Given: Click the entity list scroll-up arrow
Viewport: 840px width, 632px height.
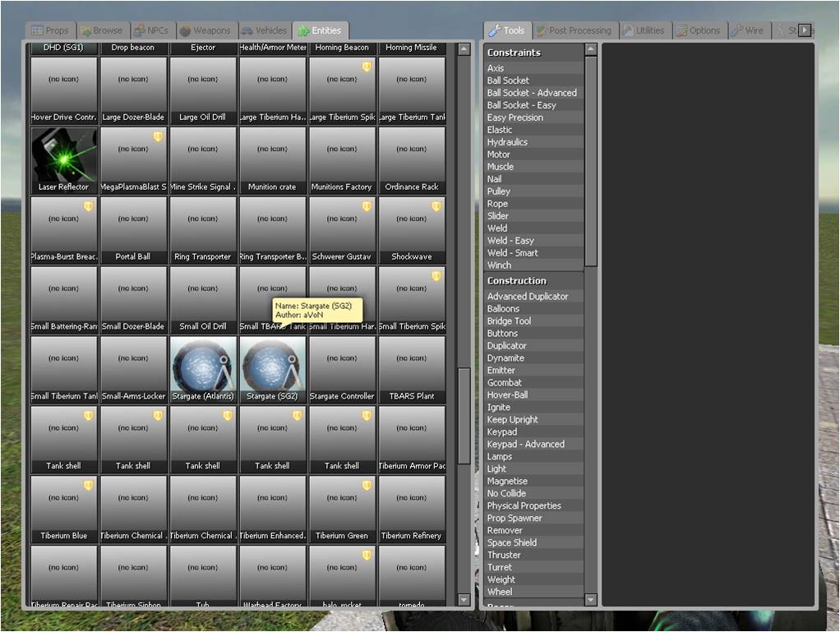Looking at the screenshot, I should 464,49.
